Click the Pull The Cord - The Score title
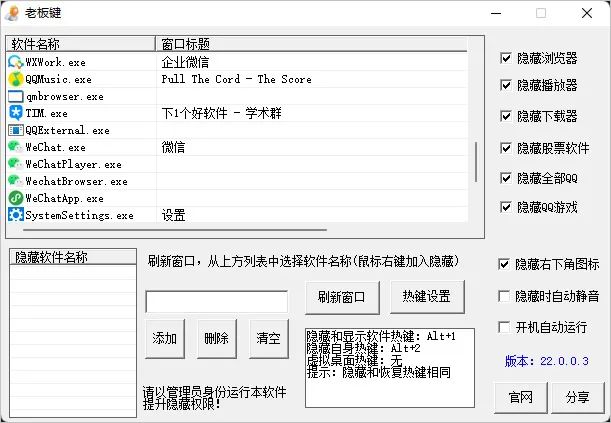Viewport: 611px width, 423px height. [x=237, y=79]
